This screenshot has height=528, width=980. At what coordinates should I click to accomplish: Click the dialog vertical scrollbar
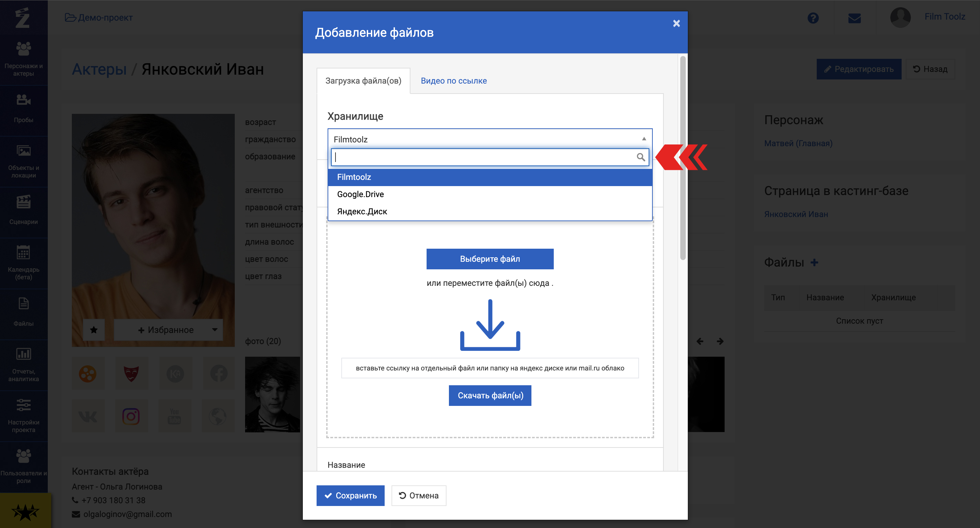click(683, 158)
